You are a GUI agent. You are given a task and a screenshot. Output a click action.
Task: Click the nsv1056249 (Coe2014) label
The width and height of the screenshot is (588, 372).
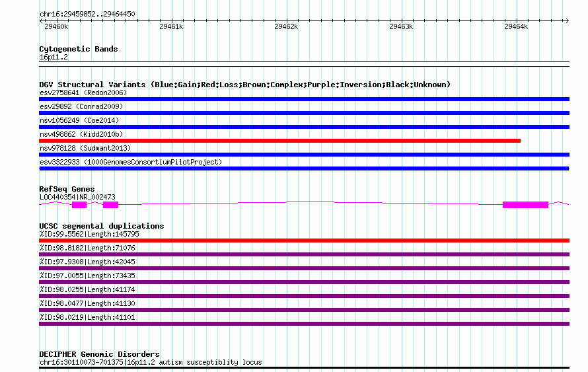tap(79, 120)
